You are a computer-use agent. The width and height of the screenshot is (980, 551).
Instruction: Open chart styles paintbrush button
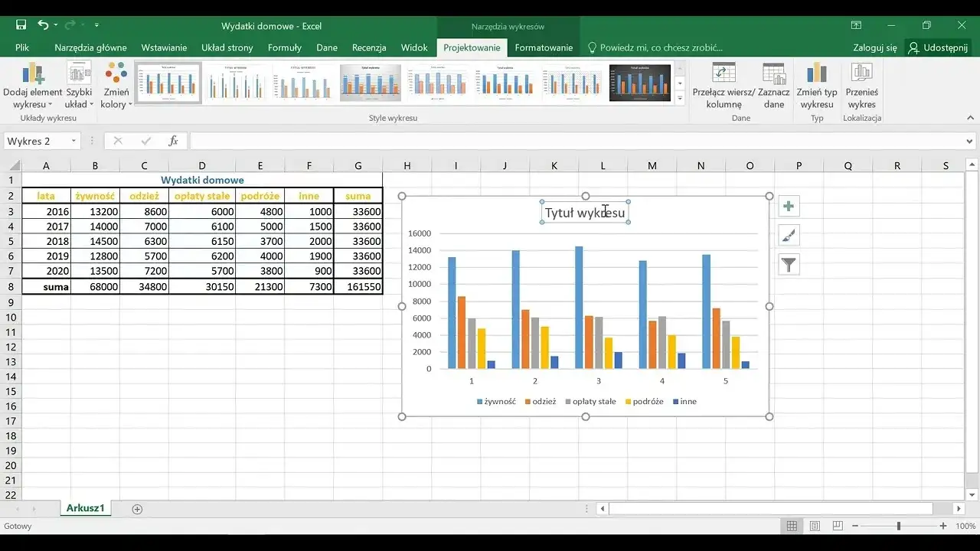(x=789, y=236)
